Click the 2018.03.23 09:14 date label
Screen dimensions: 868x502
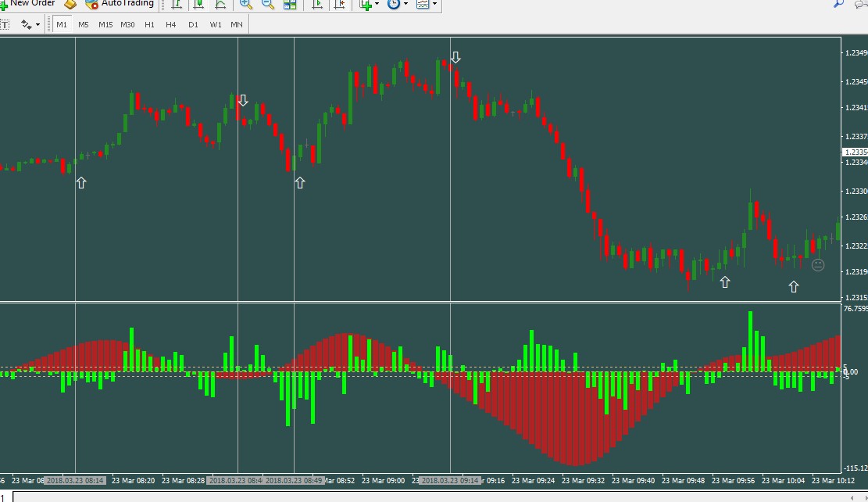[449, 480]
